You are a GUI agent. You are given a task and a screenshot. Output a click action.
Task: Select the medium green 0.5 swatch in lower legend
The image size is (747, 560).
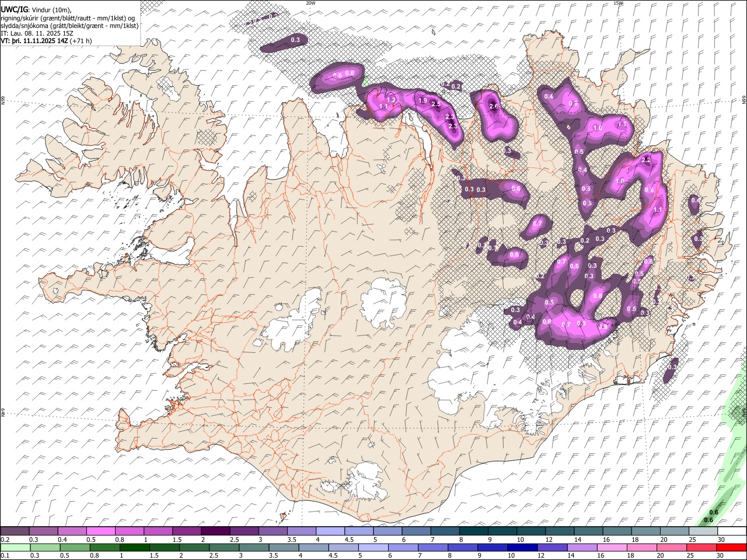click(x=75, y=548)
